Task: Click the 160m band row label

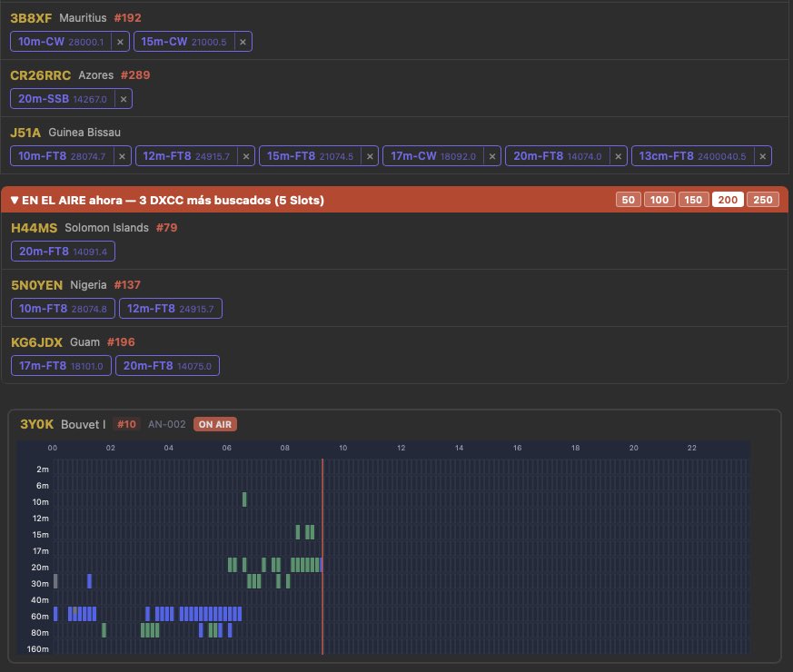Action: coord(38,648)
